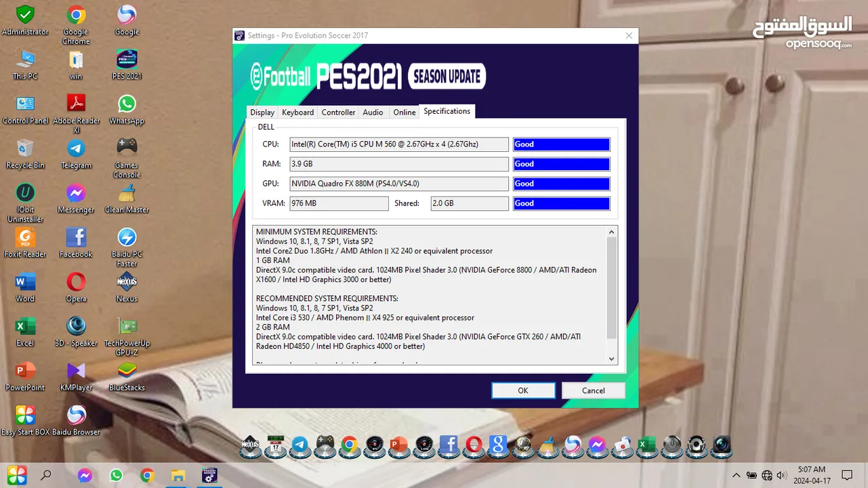Select the Nexus desktop icon

(127, 287)
